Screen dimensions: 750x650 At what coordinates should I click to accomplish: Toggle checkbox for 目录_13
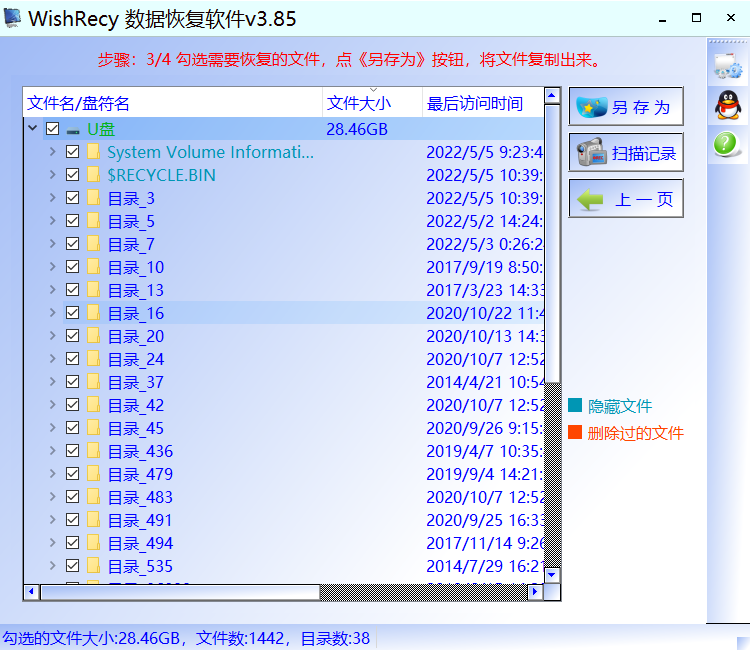point(72,289)
